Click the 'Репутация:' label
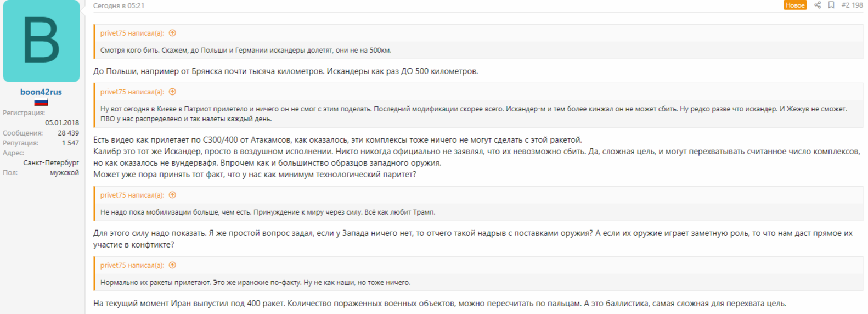The width and height of the screenshot is (868, 314). (20, 143)
